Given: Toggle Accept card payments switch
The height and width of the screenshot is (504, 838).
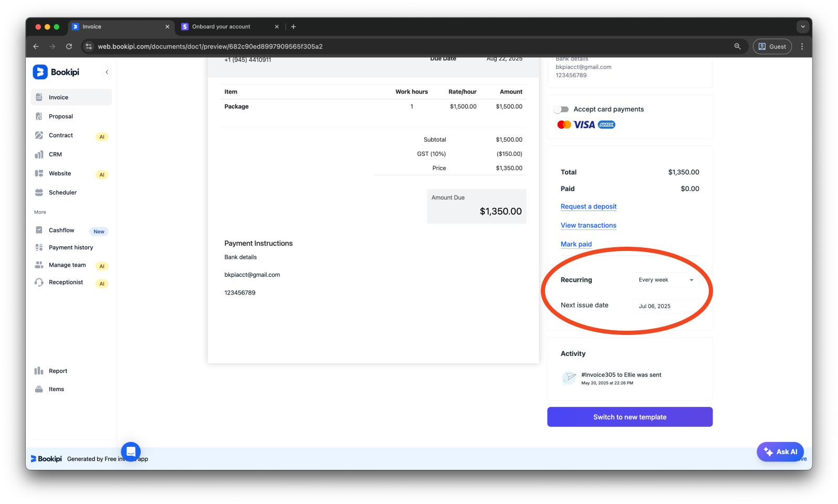Looking at the screenshot, I should [561, 109].
